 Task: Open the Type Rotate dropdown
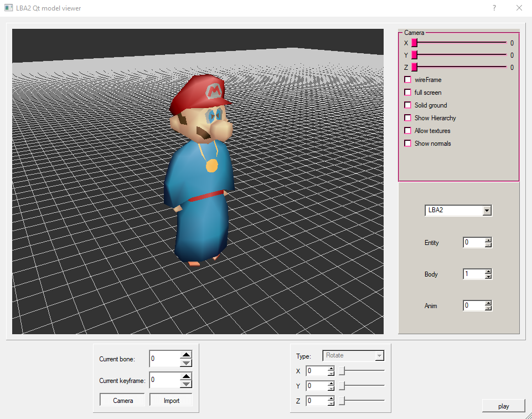353,355
